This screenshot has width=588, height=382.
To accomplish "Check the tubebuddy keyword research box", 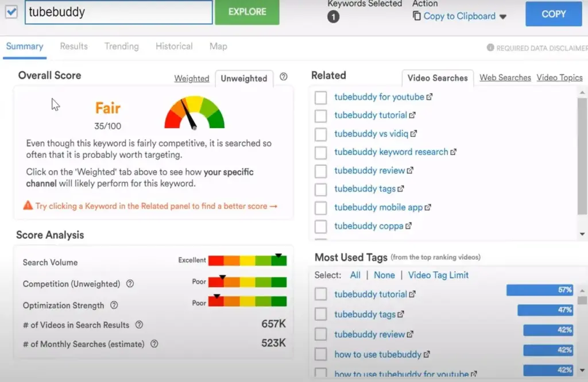I will tap(320, 153).
